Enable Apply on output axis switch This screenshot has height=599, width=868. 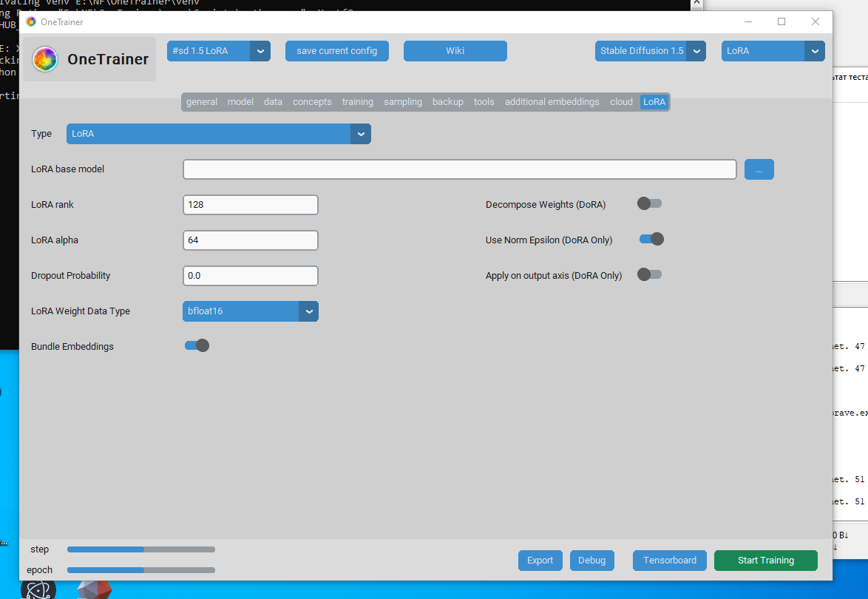point(649,274)
